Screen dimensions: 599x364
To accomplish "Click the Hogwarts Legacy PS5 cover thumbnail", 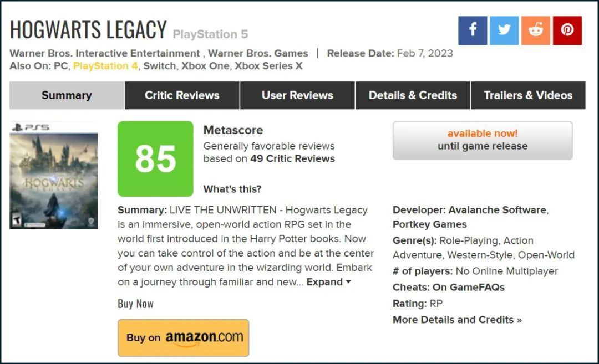I will click(x=53, y=176).
